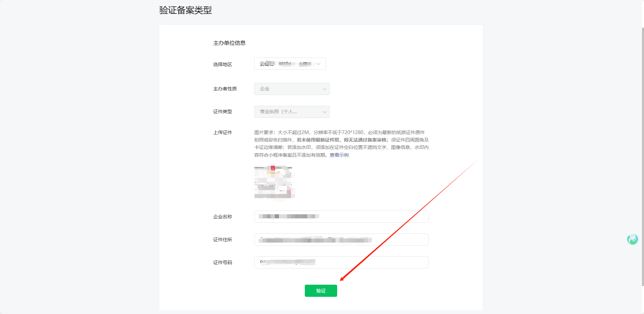Click the 主办者性质 chevron icon
644x314 pixels.
[x=324, y=89]
